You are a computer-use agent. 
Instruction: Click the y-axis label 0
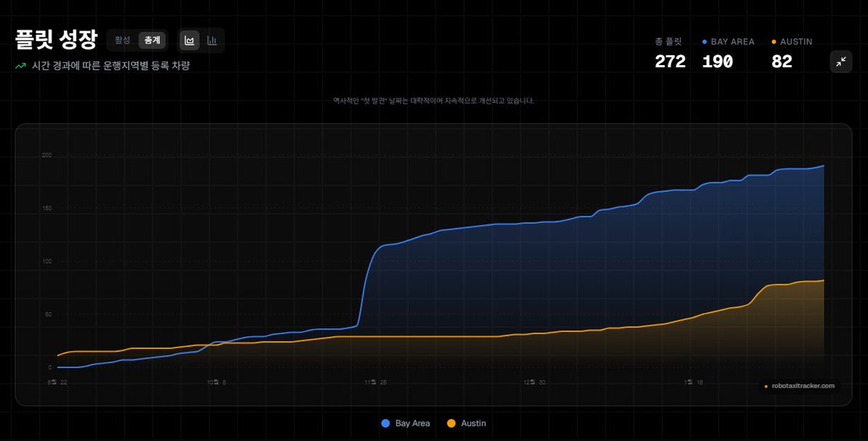point(50,367)
